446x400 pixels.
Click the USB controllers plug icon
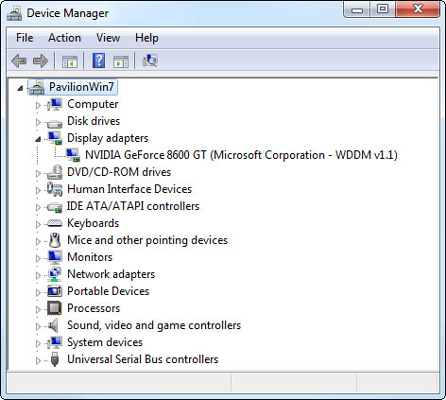(55, 359)
